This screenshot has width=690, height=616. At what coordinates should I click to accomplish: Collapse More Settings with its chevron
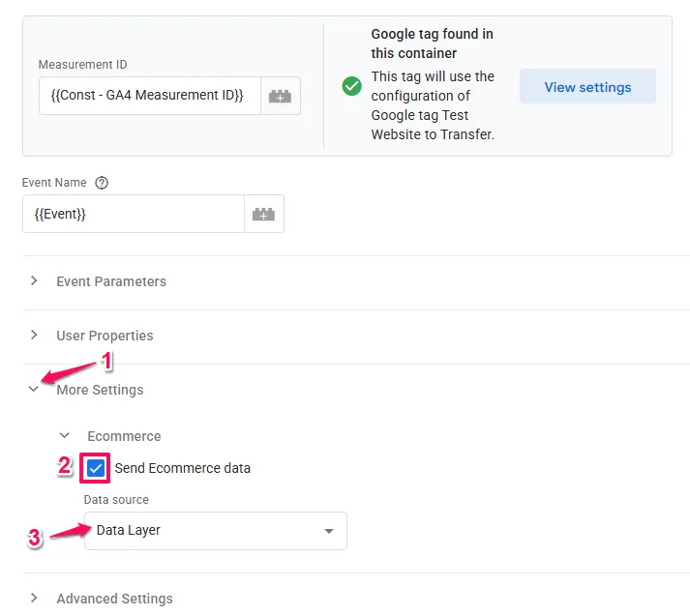pos(35,390)
